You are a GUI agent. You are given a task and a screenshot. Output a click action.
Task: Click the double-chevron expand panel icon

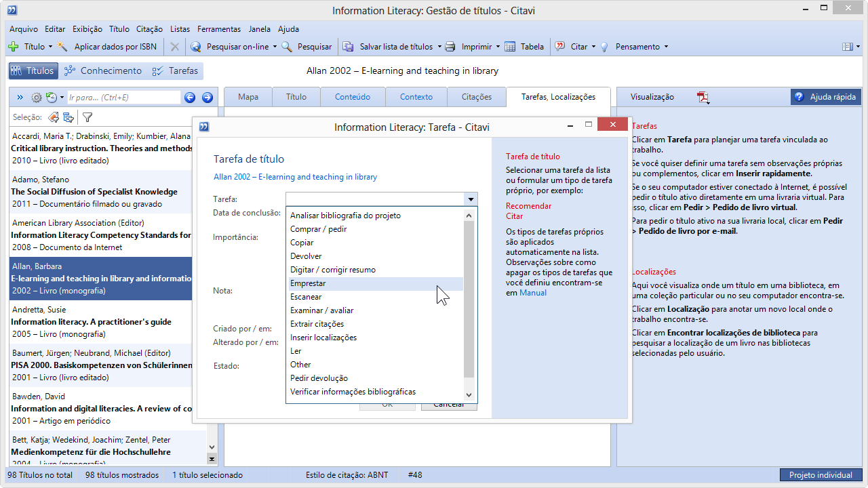(x=20, y=98)
